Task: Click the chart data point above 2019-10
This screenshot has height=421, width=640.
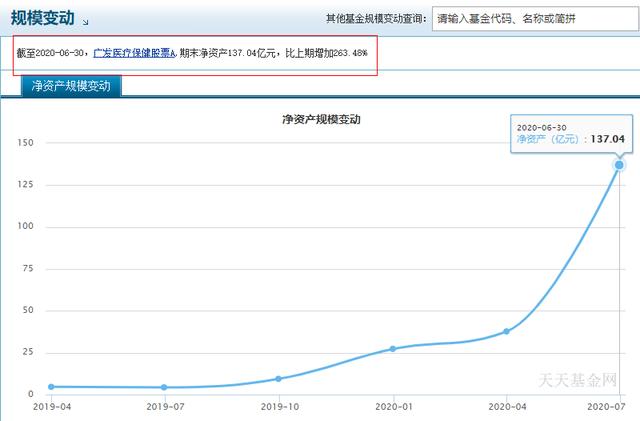Action: 278,379
